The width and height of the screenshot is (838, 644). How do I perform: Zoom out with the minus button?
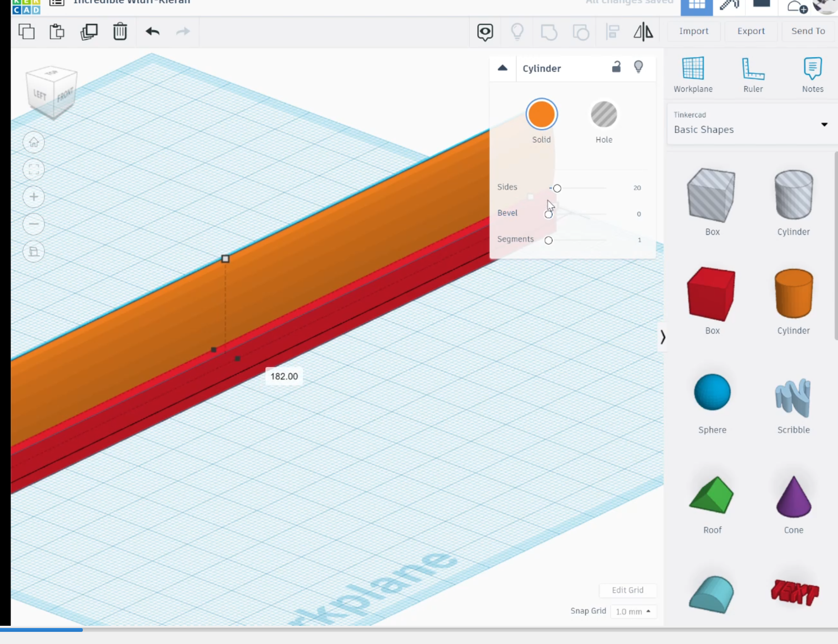click(34, 224)
